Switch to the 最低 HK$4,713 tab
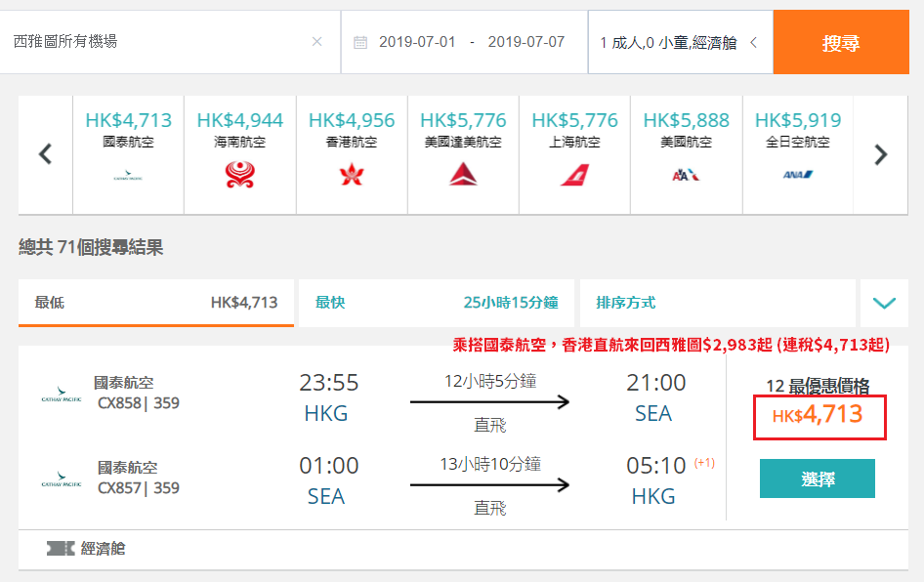 pos(156,303)
